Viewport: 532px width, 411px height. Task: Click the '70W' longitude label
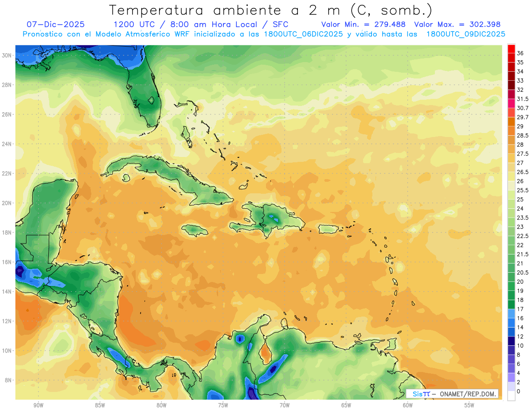[285, 405]
